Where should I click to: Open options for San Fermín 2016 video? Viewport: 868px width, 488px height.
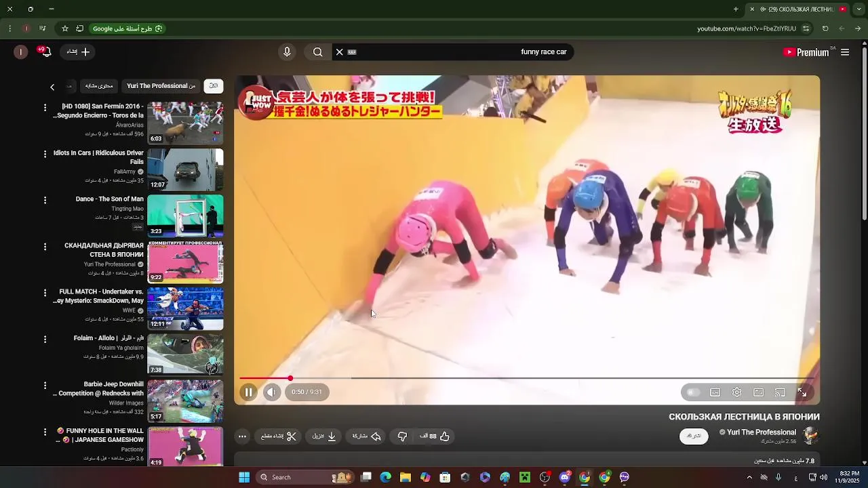tap(45, 108)
